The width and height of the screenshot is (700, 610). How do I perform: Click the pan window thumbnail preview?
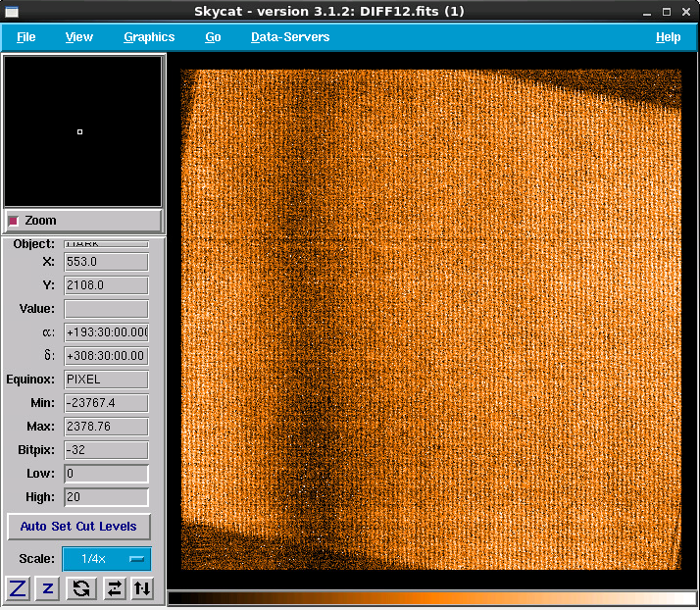[83, 130]
